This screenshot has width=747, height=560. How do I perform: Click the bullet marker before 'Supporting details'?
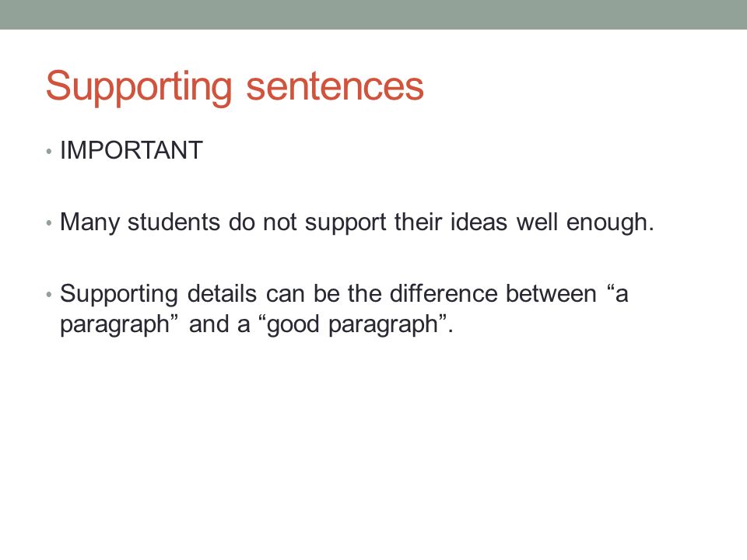pyautogui.click(x=48, y=294)
